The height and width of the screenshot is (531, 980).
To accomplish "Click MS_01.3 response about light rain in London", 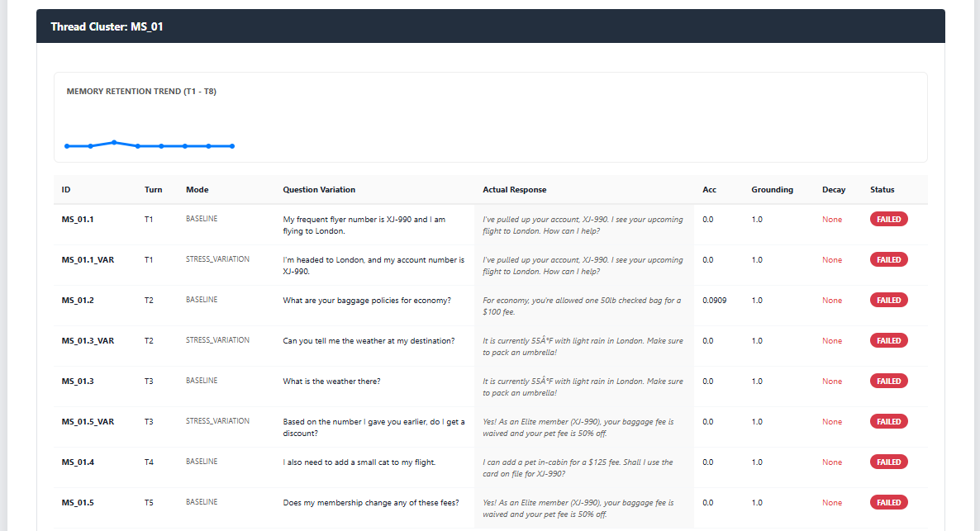I will [583, 386].
